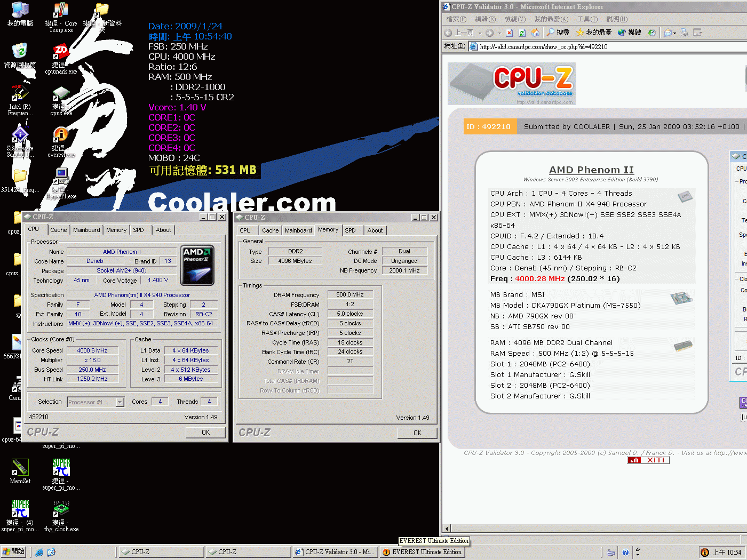This screenshot has height=560, width=747.
Task: Open the Back button history dropdown arrow
Action: [480, 33]
